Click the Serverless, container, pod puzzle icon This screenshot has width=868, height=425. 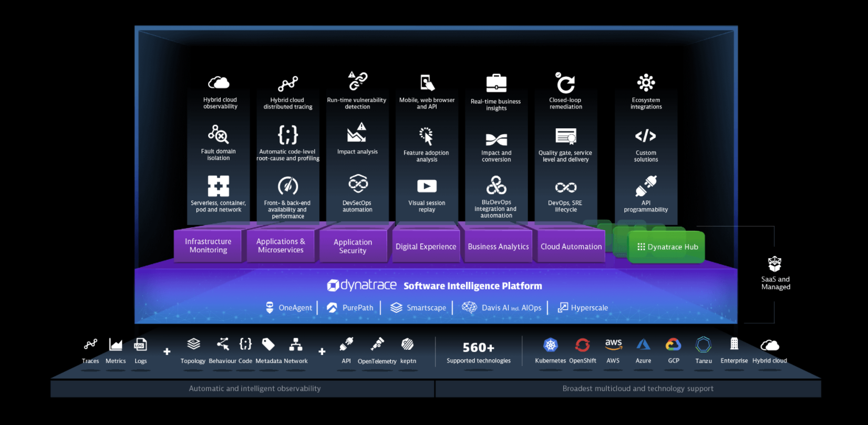(219, 186)
